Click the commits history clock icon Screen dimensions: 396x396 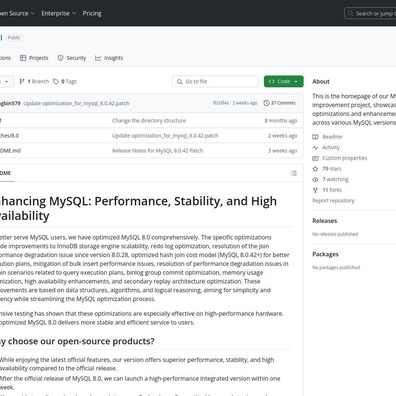coord(266,103)
